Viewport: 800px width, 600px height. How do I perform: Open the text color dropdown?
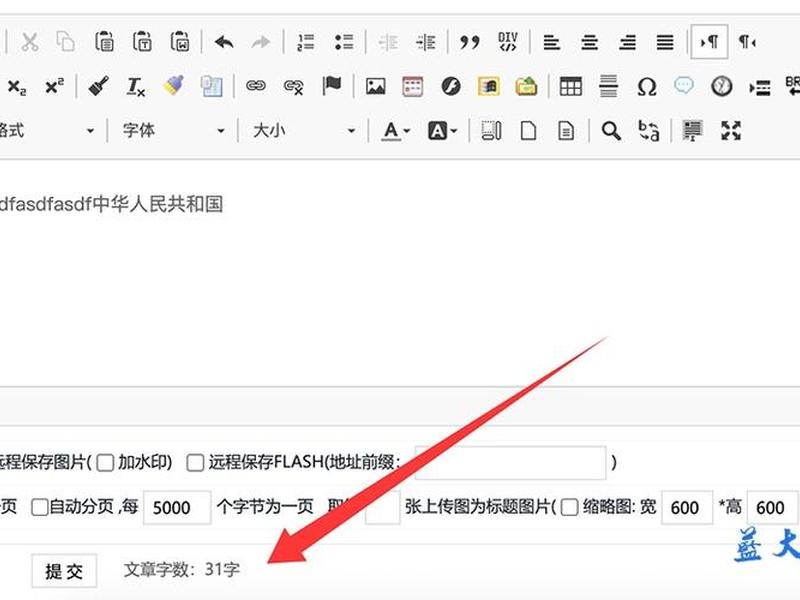click(x=396, y=131)
